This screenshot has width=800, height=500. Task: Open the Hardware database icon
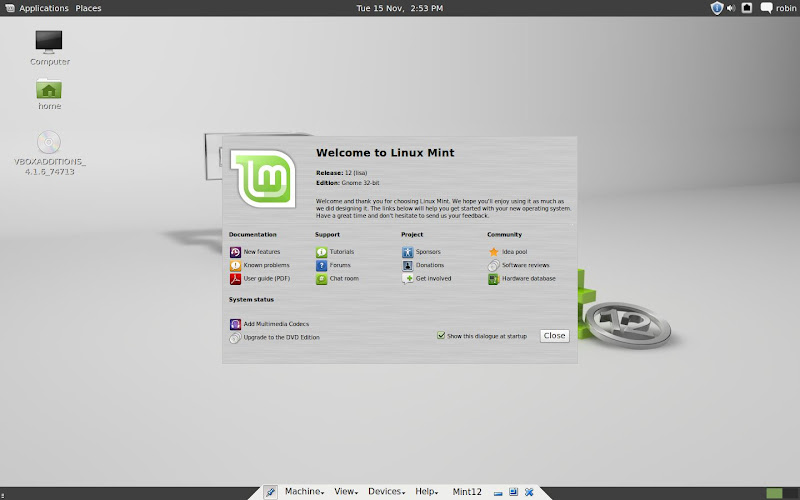493,279
